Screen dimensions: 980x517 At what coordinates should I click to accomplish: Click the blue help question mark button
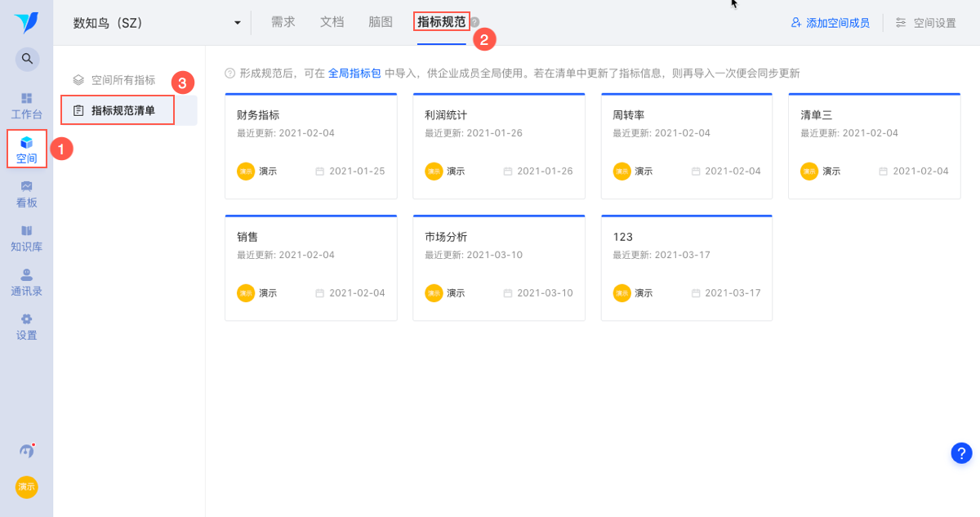pos(961,453)
